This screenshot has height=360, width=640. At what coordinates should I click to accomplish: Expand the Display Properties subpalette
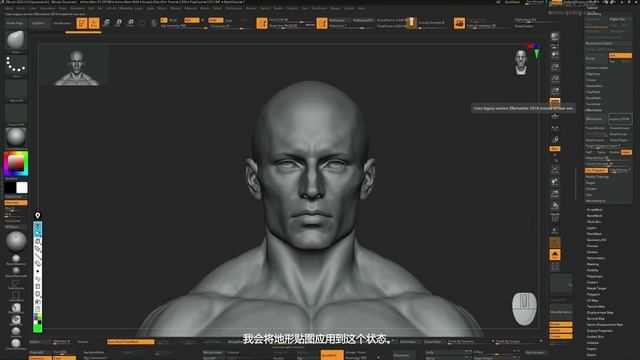tap(600, 331)
